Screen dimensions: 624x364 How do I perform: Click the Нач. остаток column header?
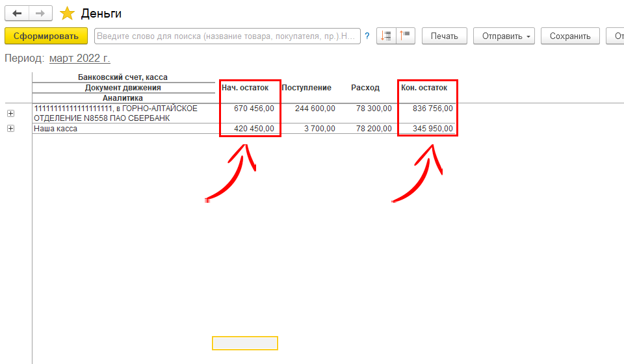[245, 88]
